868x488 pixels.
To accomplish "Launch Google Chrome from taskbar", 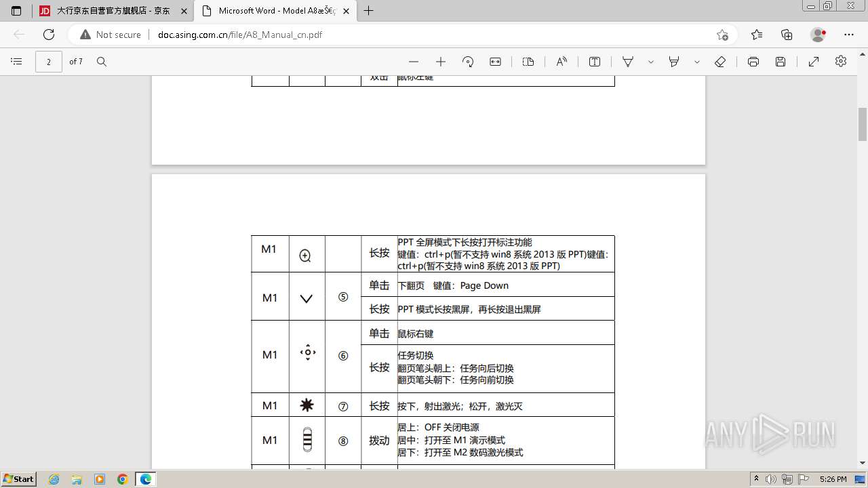I will [x=122, y=479].
